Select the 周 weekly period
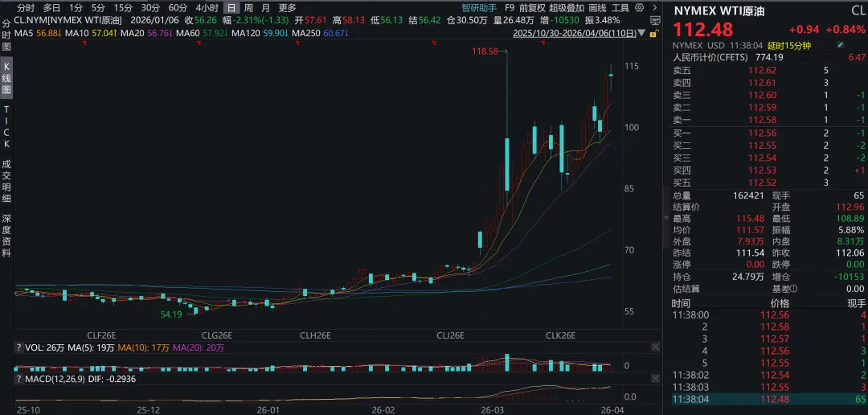Screen dimensions: 868x415 [x=249, y=8]
